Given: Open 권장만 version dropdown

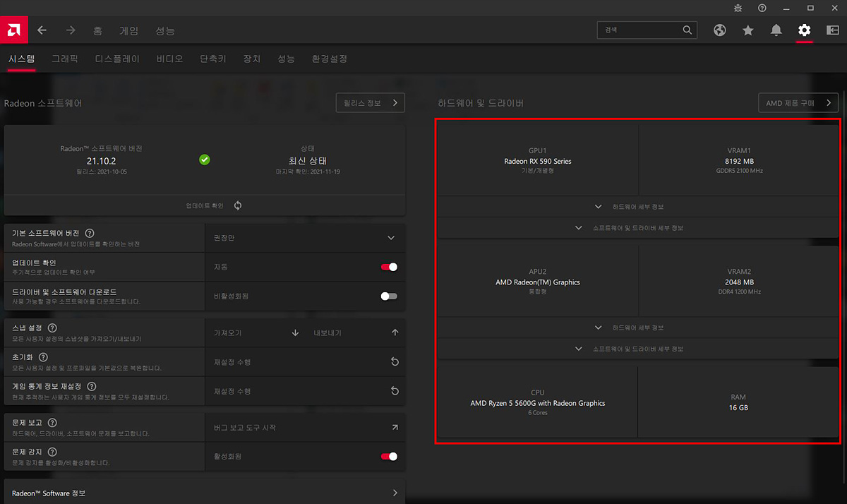Looking at the screenshot, I should (x=305, y=238).
